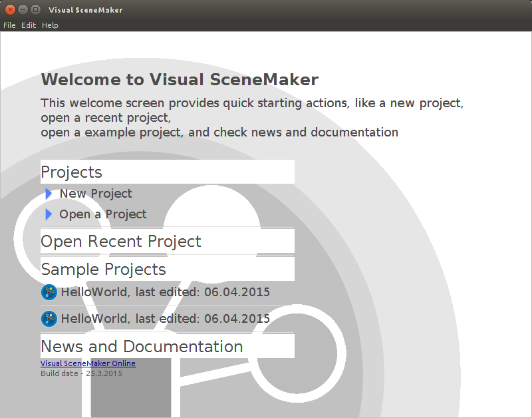
Task: Choose Open a Project
Action: tap(103, 214)
